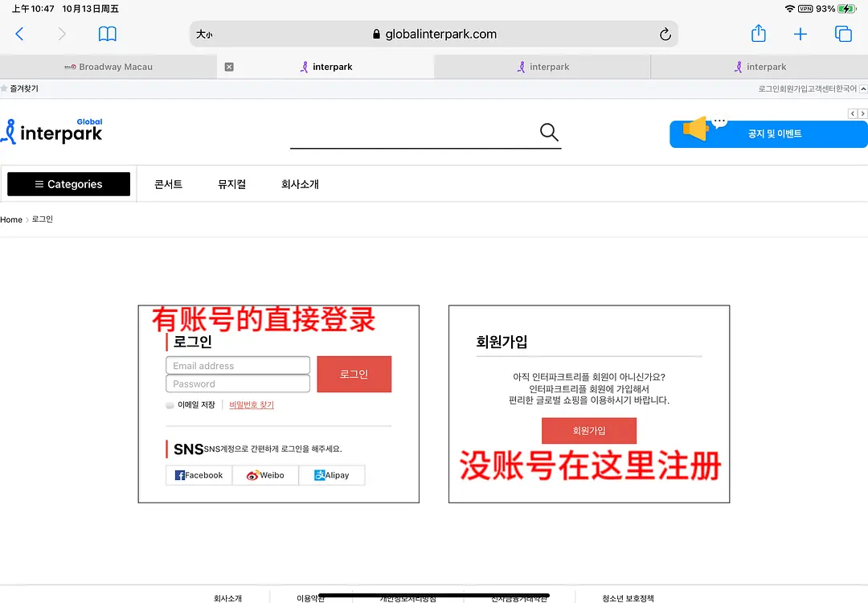Tap the Safari forward arrow
The width and height of the screenshot is (868, 603).
tap(61, 35)
